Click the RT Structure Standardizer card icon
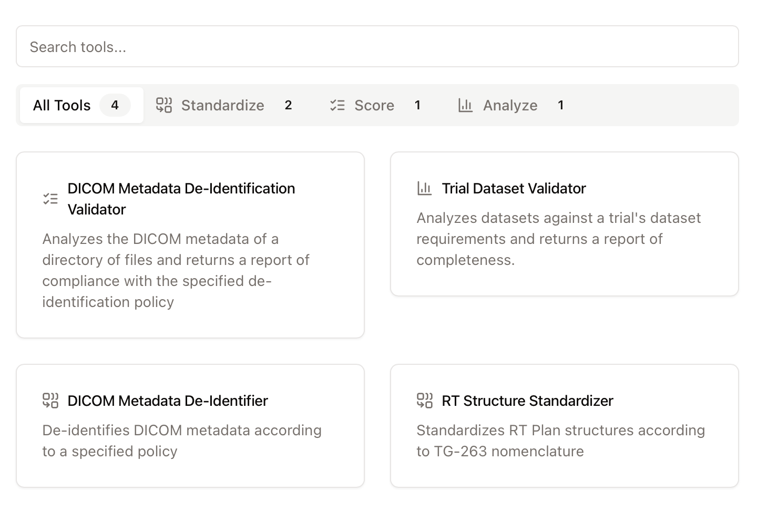Viewport: 758px width, 532px height. [424, 401]
